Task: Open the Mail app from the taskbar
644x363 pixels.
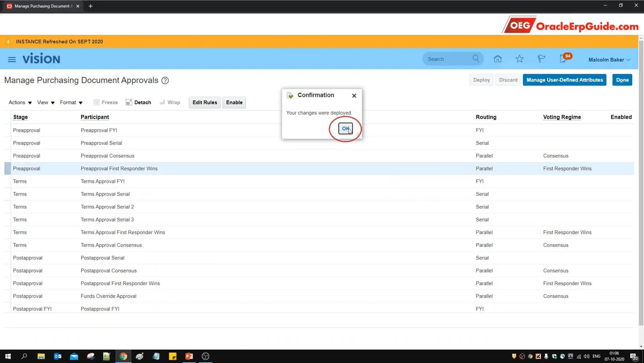Action: coord(74,356)
